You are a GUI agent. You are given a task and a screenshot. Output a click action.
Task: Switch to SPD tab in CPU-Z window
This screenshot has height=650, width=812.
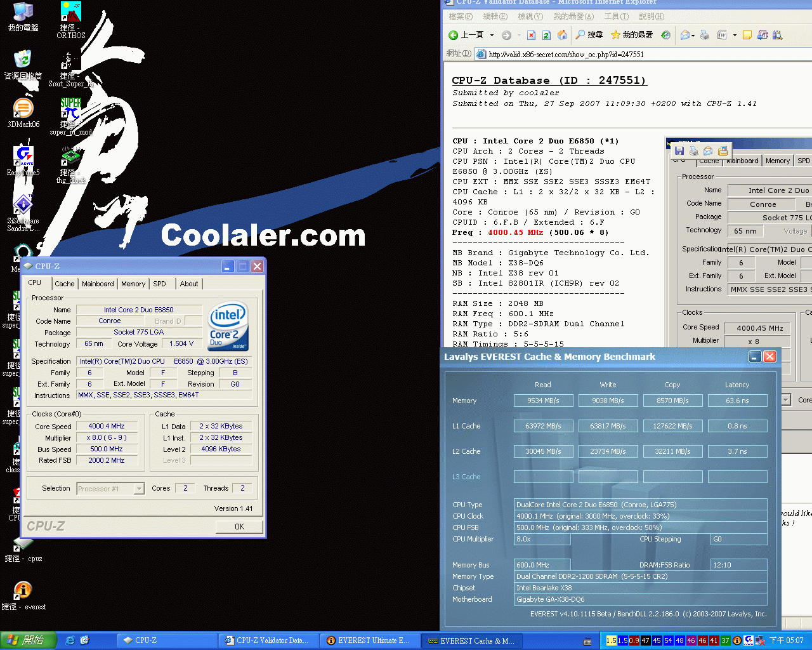pyautogui.click(x=160, y=284)
